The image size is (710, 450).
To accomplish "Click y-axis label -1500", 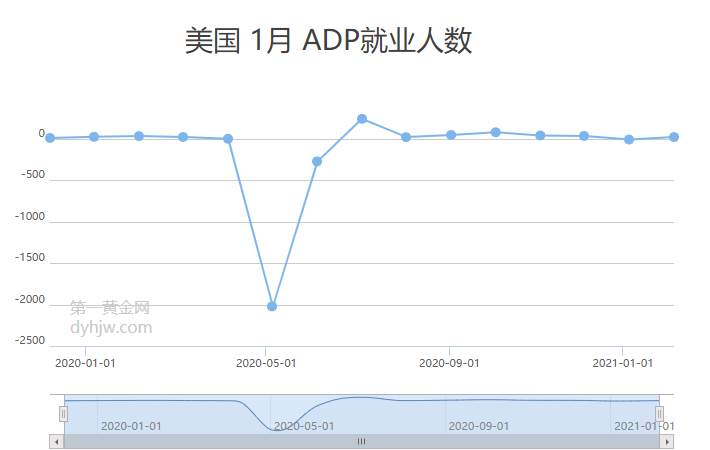I will point(30,257).
